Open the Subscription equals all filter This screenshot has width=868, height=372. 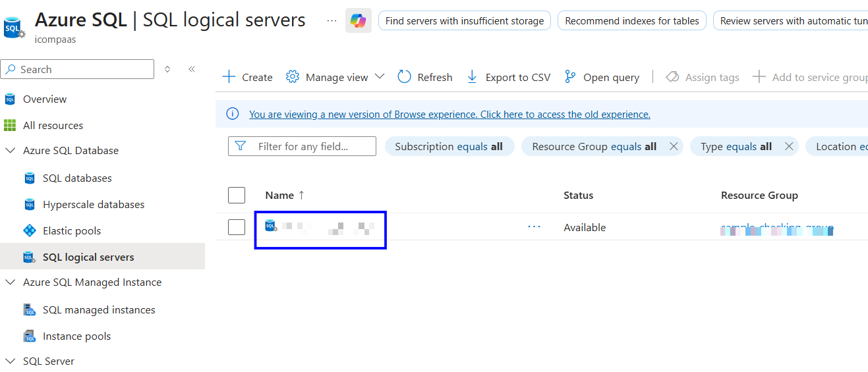(449, 146)
